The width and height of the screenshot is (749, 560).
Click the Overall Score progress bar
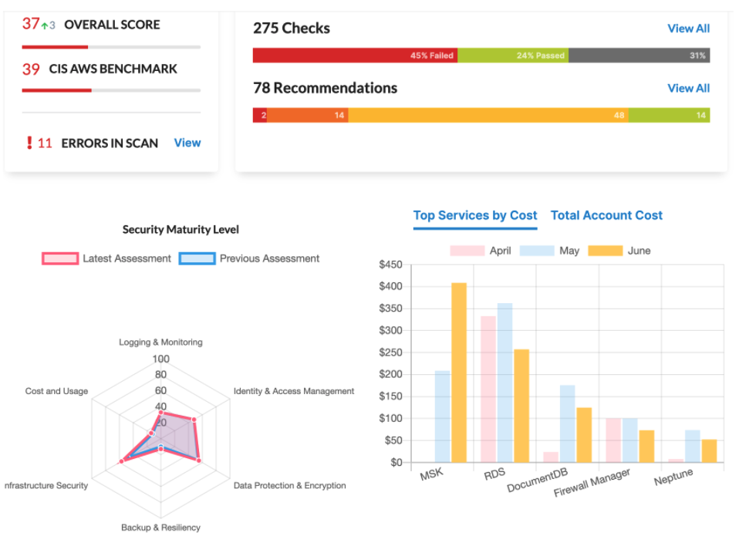(x=111, y=47)
